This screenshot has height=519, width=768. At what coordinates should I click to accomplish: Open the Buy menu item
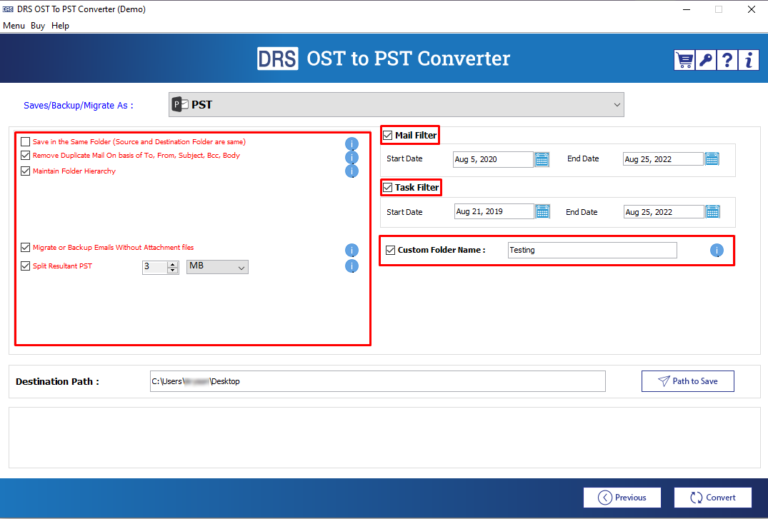pos(38,26)
